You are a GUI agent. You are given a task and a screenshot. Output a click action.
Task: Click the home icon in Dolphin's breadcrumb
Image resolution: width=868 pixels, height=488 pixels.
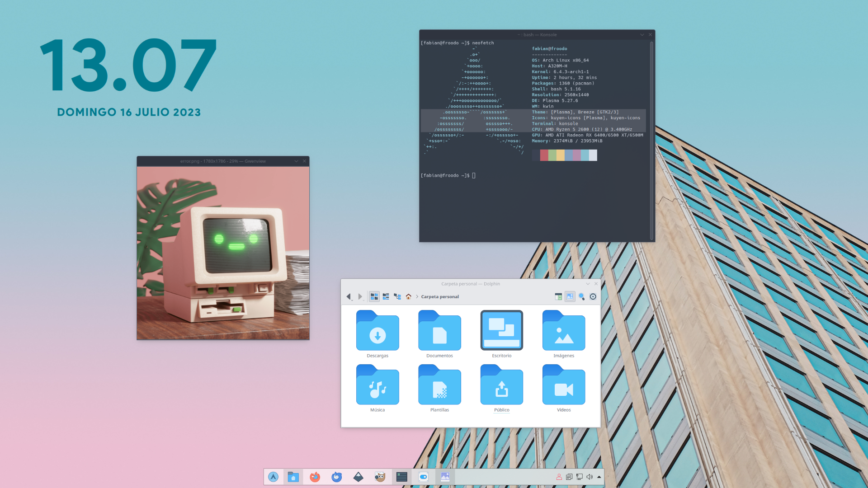click(x=409, y=297)
